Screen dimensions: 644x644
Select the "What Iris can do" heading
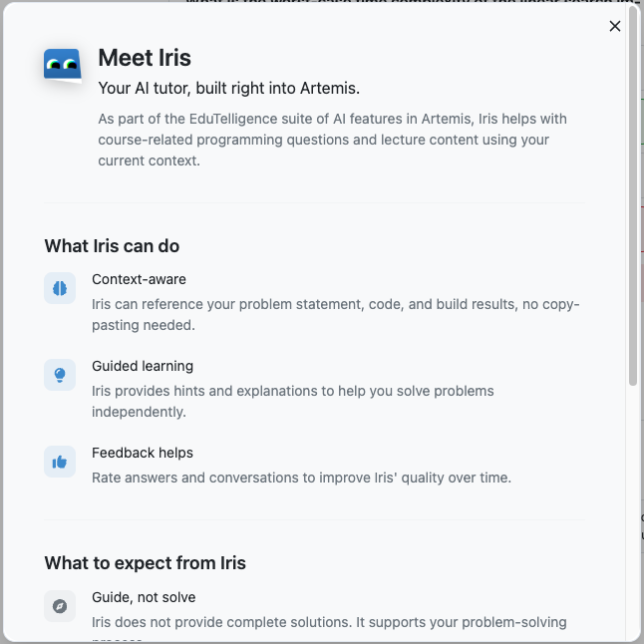point(112,245)
